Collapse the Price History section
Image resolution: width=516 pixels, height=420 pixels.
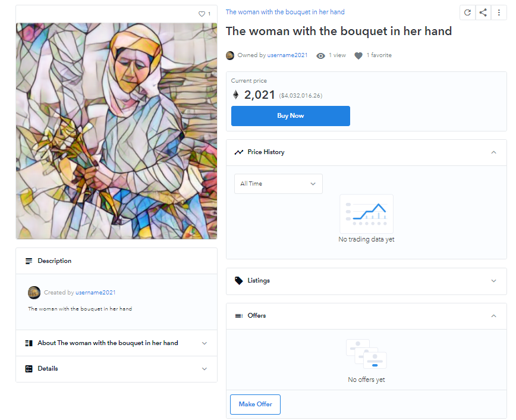[x=493, y=152]
